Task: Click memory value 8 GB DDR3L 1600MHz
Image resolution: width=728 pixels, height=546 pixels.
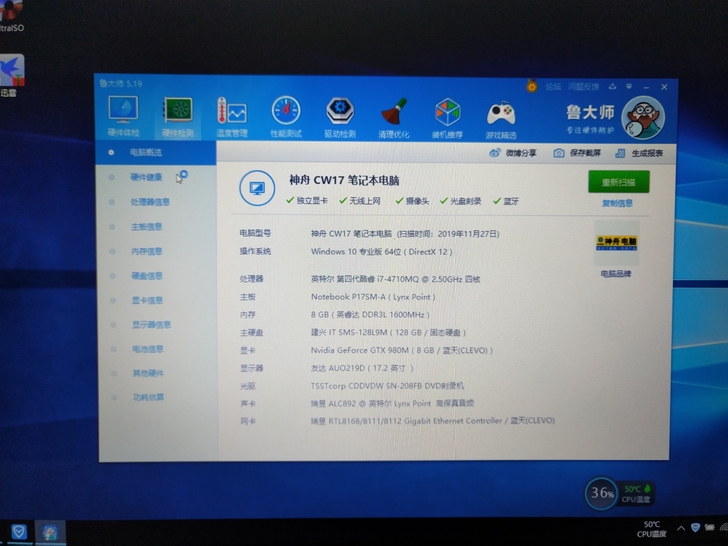Action: coord(370,315)
